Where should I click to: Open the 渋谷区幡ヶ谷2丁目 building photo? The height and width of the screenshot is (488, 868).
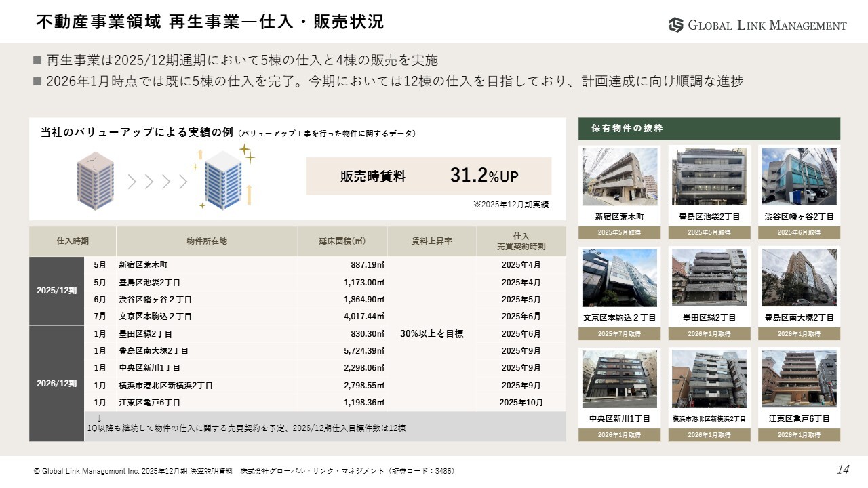coord(799,177)
